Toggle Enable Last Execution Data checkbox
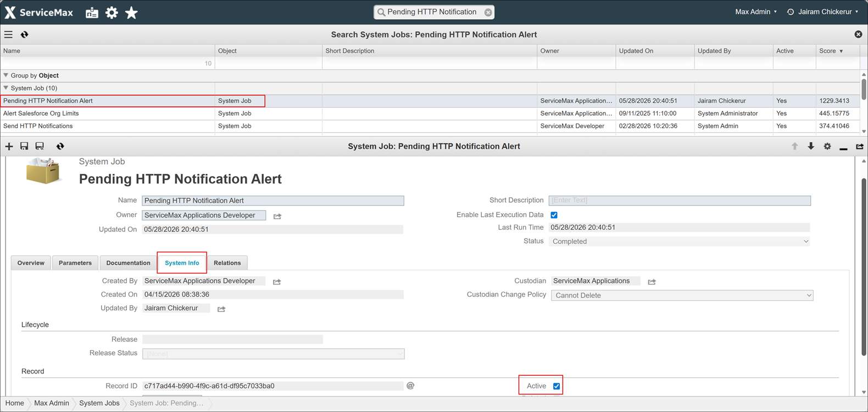This screenshot has width=868, height=412. [554, 215]
